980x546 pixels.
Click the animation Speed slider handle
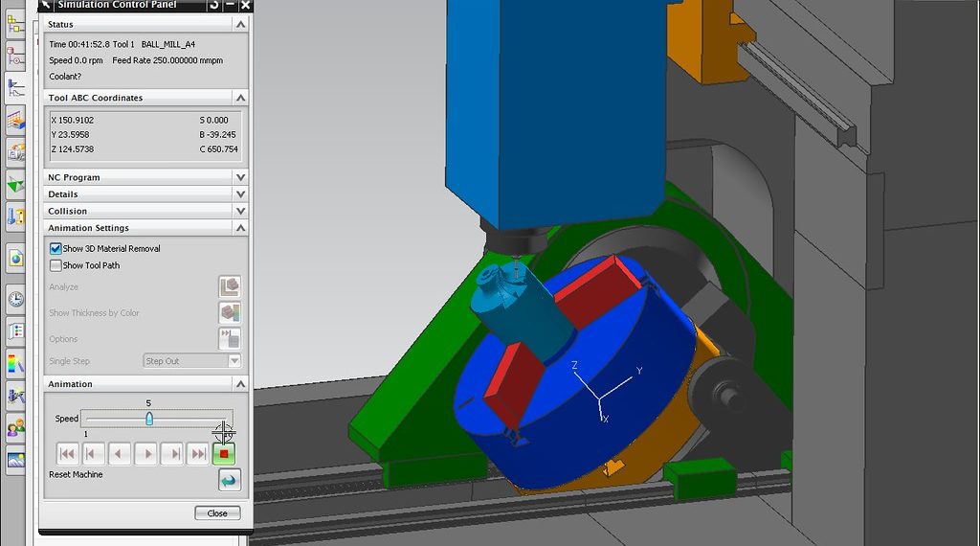(149, 419)
